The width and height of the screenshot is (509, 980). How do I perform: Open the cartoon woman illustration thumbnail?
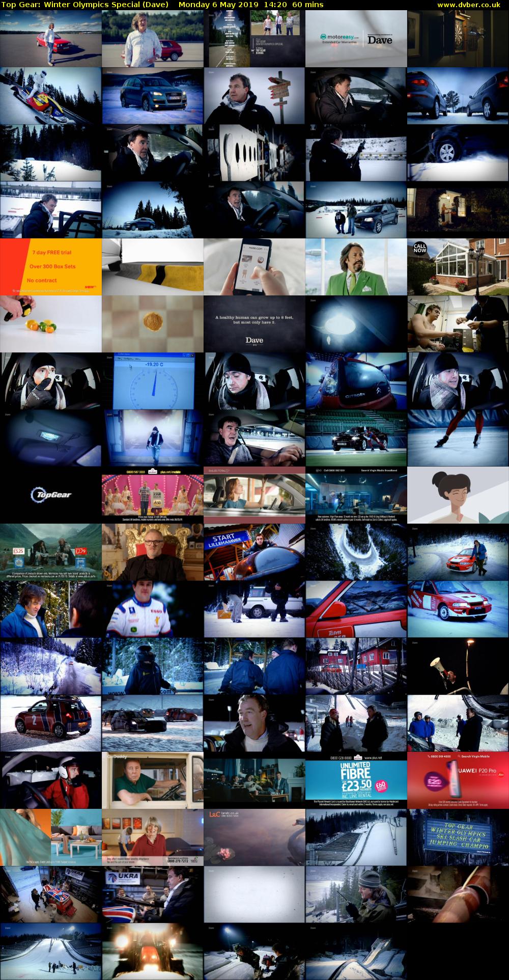pos(458,495)
